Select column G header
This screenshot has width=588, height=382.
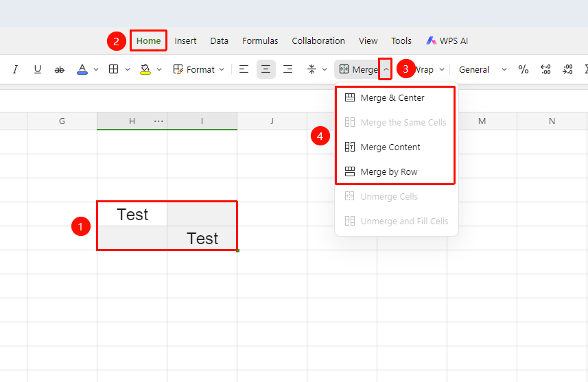pyautogui.click(x=62, y=121)
